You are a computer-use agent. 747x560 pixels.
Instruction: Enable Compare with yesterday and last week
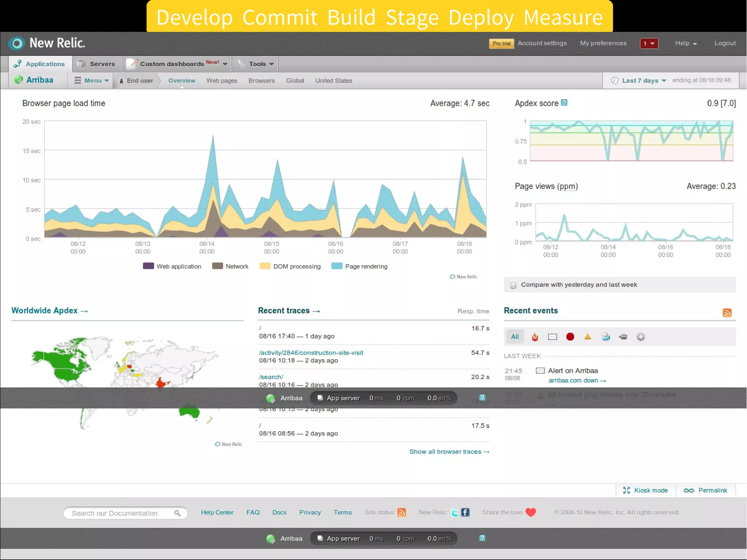point(513,285)
